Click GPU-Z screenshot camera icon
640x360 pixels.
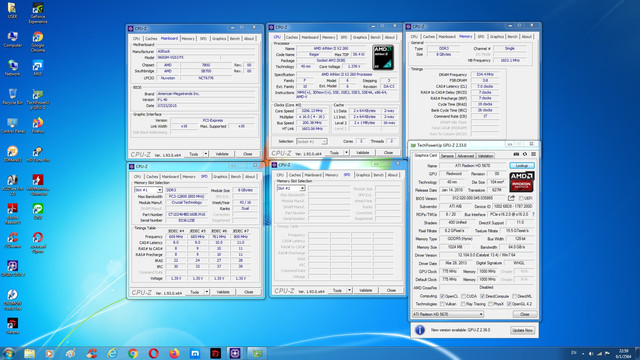[x=516, y=154]
